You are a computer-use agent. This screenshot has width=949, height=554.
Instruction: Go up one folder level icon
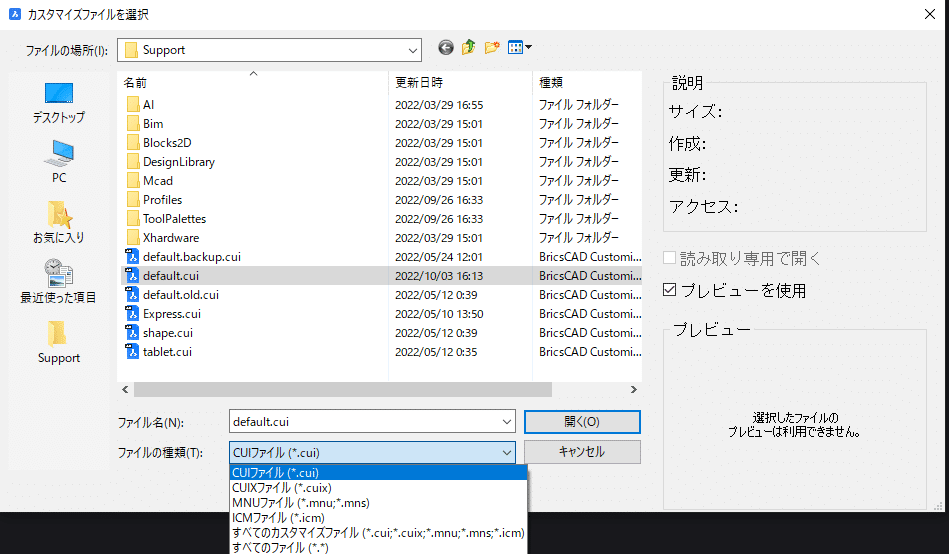468,47
